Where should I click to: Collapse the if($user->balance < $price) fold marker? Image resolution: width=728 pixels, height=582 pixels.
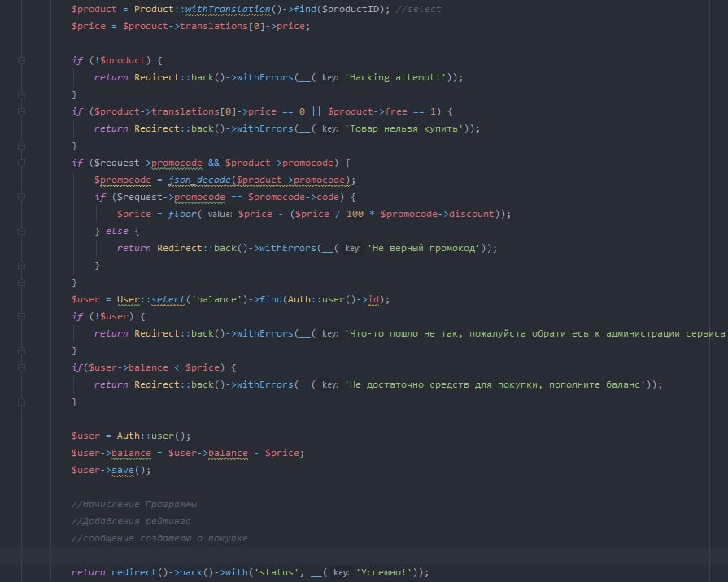[21, 367]
